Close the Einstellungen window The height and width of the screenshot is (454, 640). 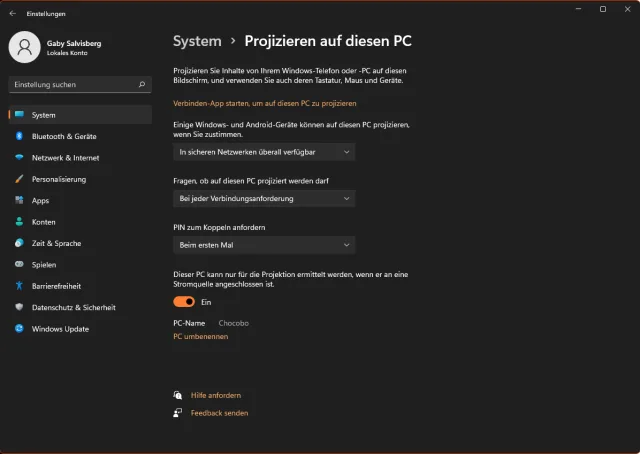click(627, 9)
